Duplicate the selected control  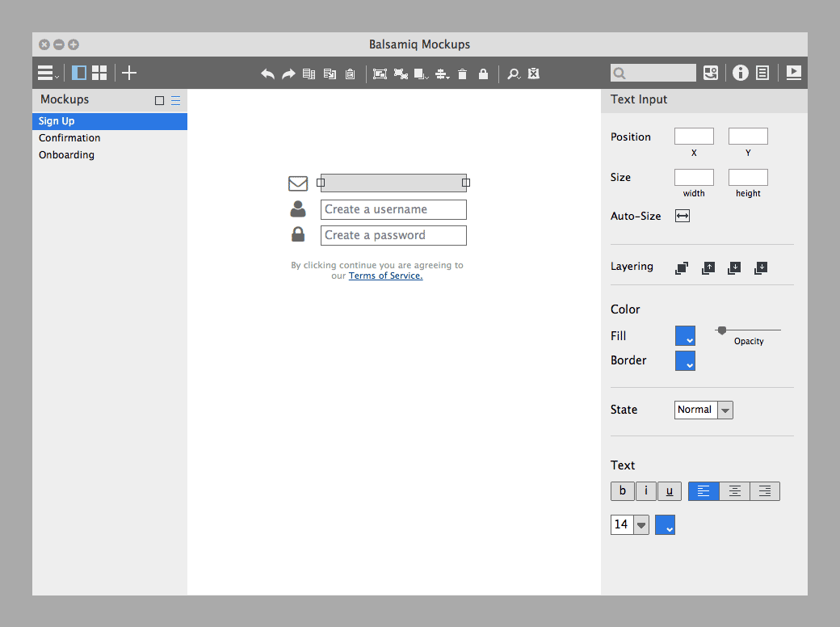coord(330,74)
